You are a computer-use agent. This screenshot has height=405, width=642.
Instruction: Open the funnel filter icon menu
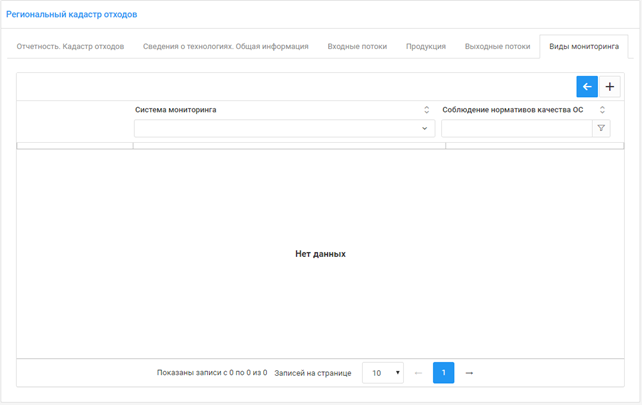pos(601,129)
